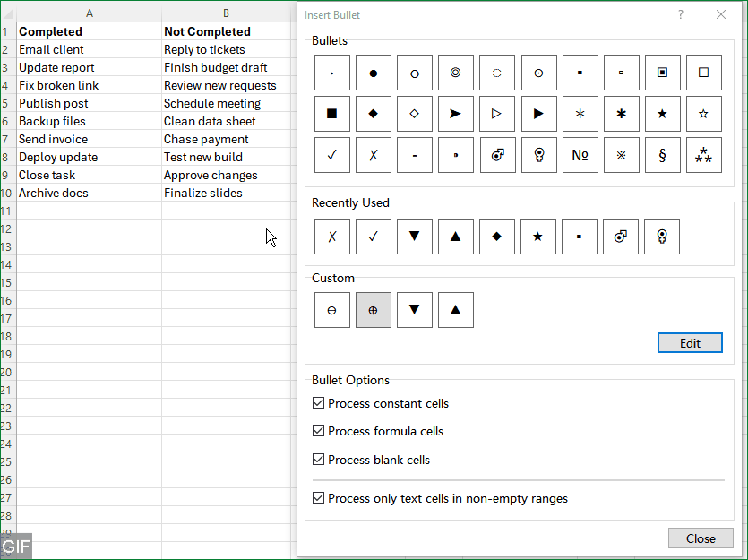Uncheck Process constant cells
748x560 pixels.
click(x=318, y=403)
